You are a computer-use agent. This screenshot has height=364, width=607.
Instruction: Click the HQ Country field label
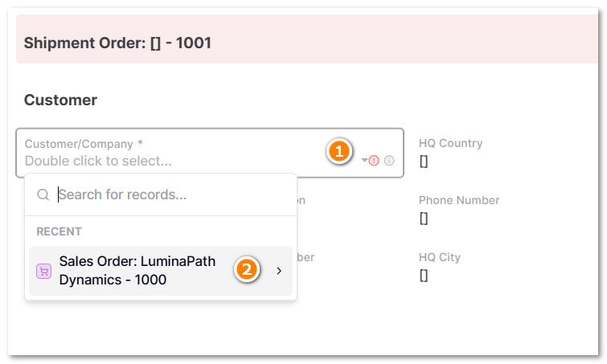click(450, 143)
